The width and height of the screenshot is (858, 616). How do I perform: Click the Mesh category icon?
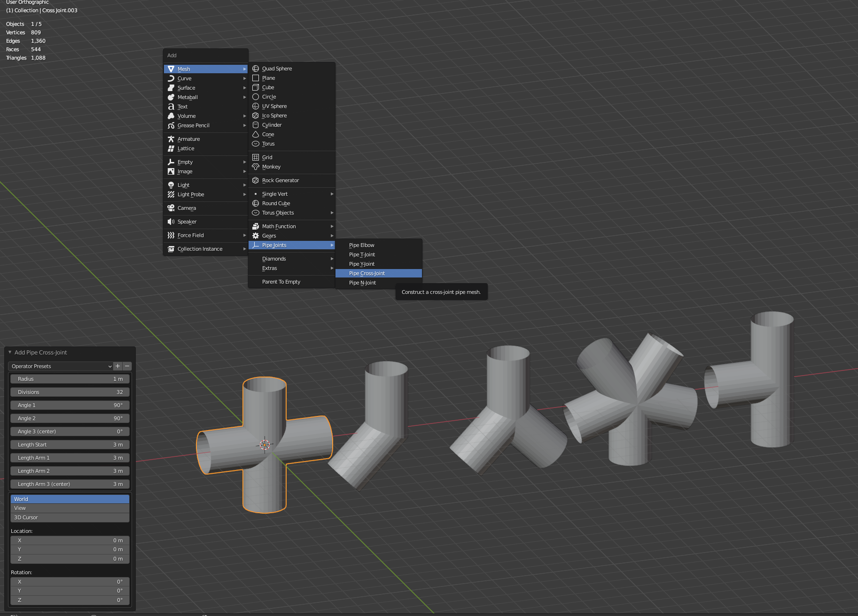pos(171,69)
